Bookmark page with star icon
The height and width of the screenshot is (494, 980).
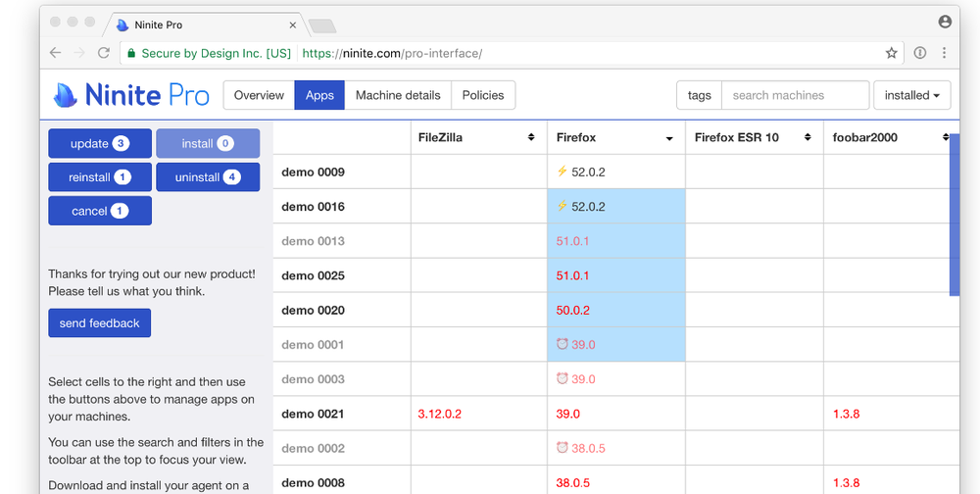pos(891,53)
